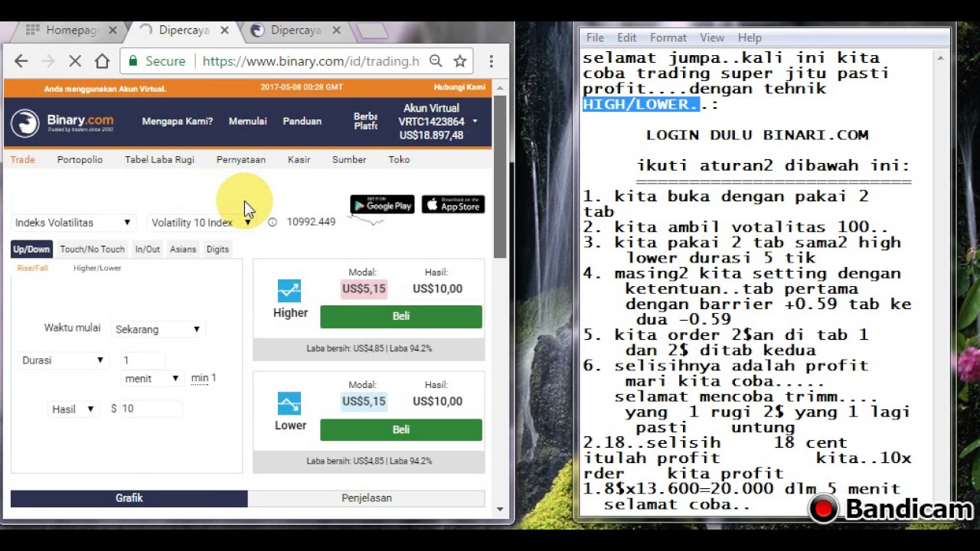Select the Digits trade tab

click(217, 249)
